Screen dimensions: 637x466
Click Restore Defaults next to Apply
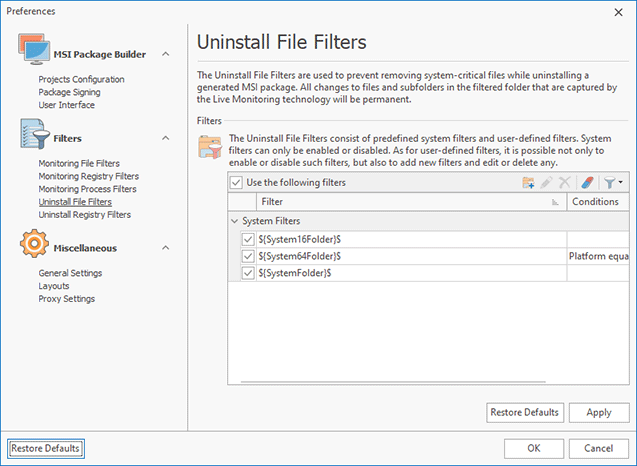[525, 413]
